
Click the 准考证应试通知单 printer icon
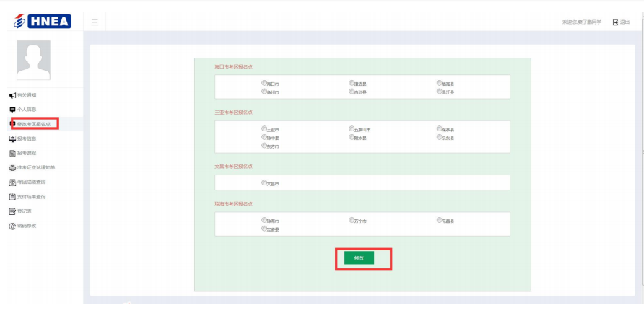pos(12,167)
